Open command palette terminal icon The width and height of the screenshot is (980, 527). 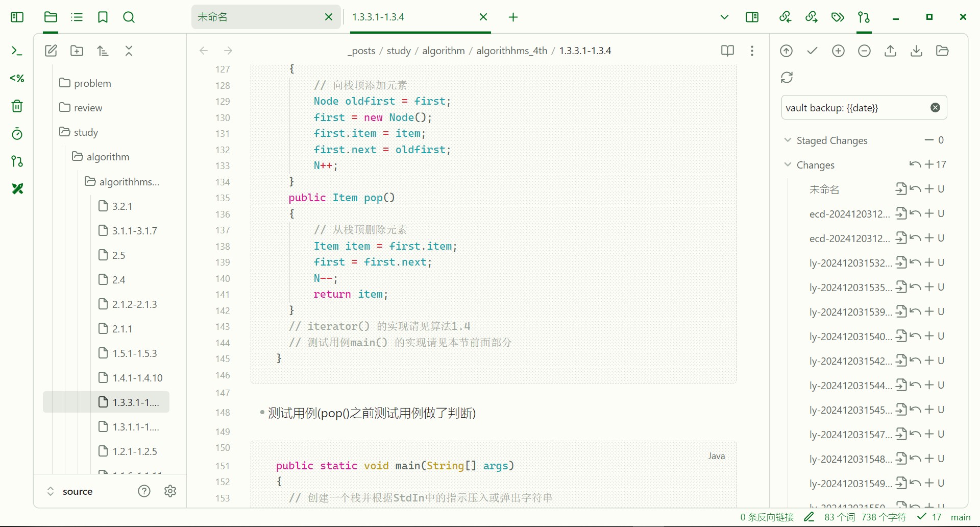[17, 51]
